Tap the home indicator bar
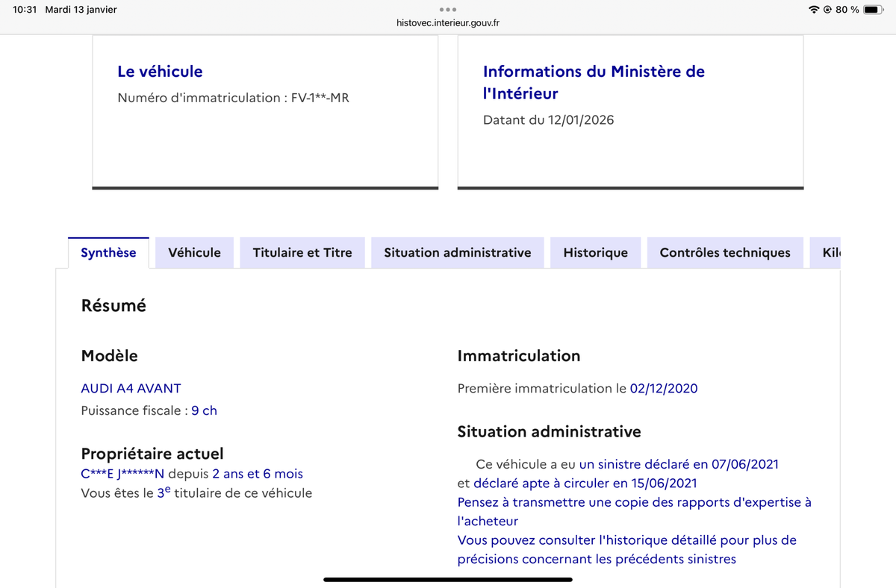The width and height of the screenshot is (896, 588). pyautogui.click(x=447, y=579)
